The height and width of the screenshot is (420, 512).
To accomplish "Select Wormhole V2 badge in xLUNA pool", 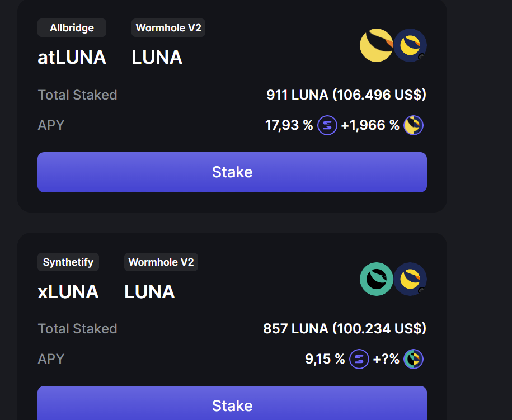I will pos(161,262).
